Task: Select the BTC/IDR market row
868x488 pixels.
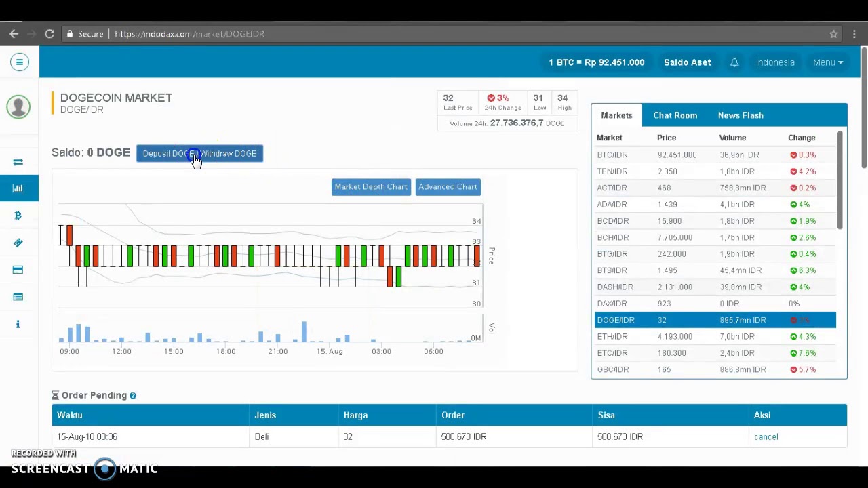Action: 715,155
